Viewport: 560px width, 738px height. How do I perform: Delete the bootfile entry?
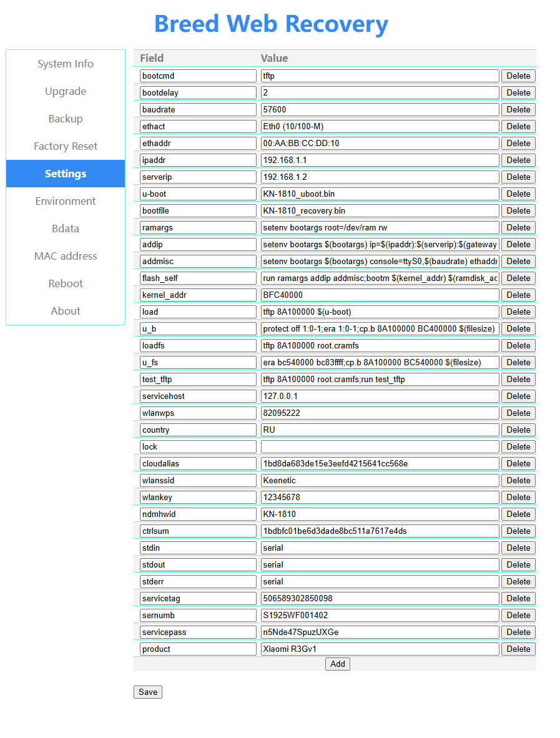518,211
